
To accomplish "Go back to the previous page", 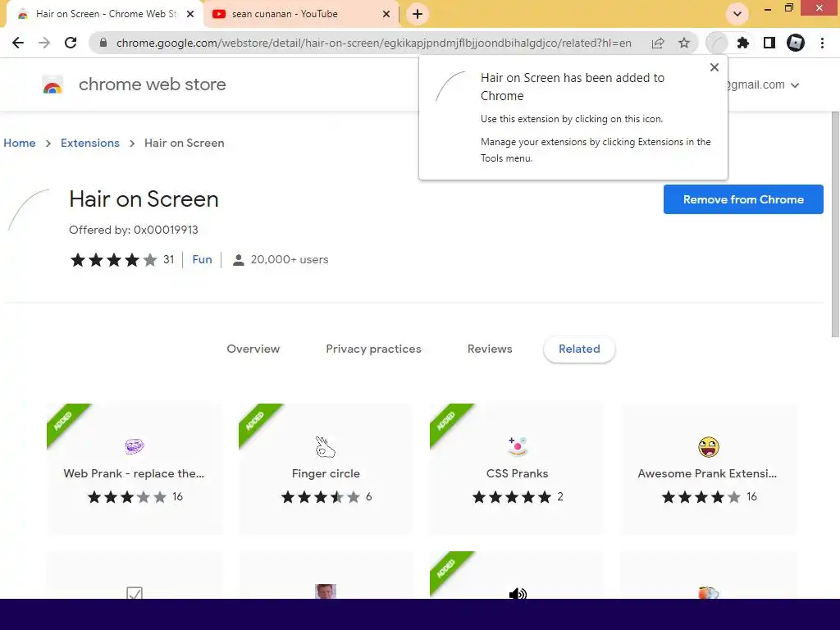I will coord(18,43).
